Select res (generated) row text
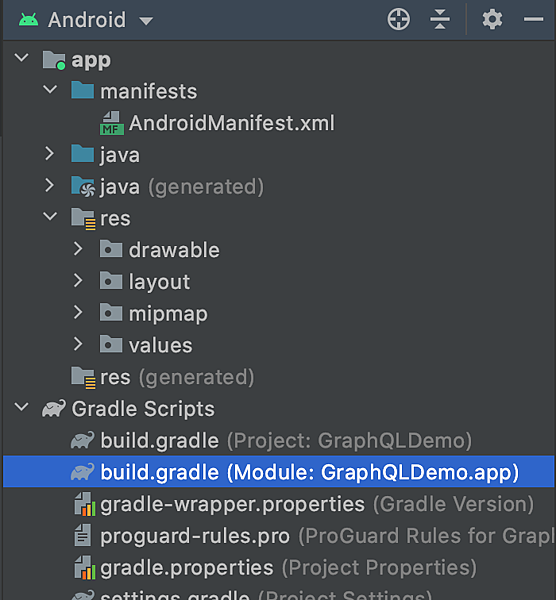This screenshot has width=556, height=600. (x=177, y=377)
